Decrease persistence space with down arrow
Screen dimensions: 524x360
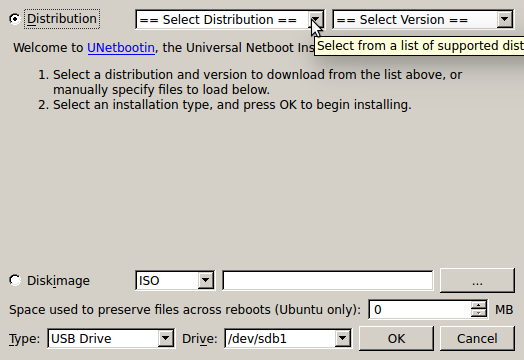click(x=479, y=314)
